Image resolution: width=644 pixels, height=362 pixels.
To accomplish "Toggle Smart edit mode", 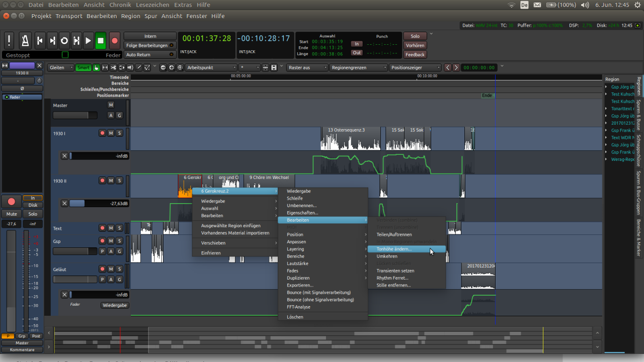I will click(x=84, y=67).
